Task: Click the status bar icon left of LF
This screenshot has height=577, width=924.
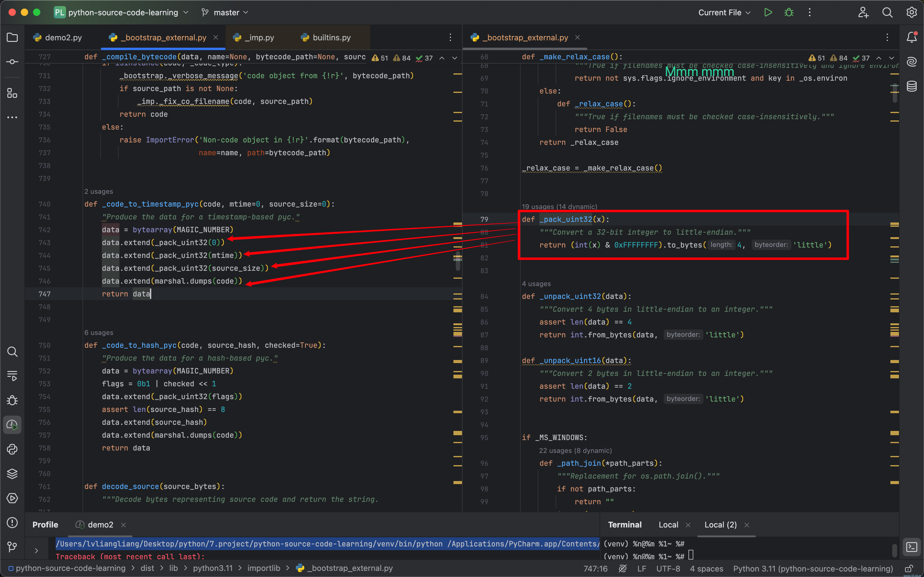Action: [623, 568]
